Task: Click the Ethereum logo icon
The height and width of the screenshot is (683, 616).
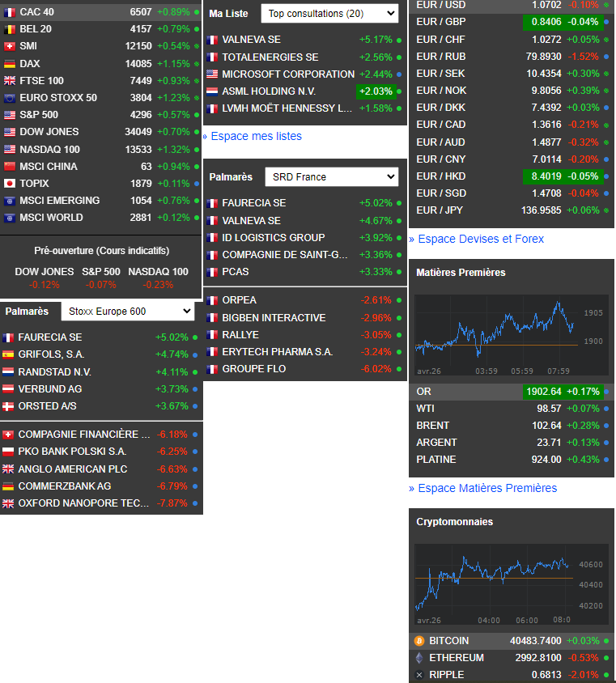Action: [419, 658]
